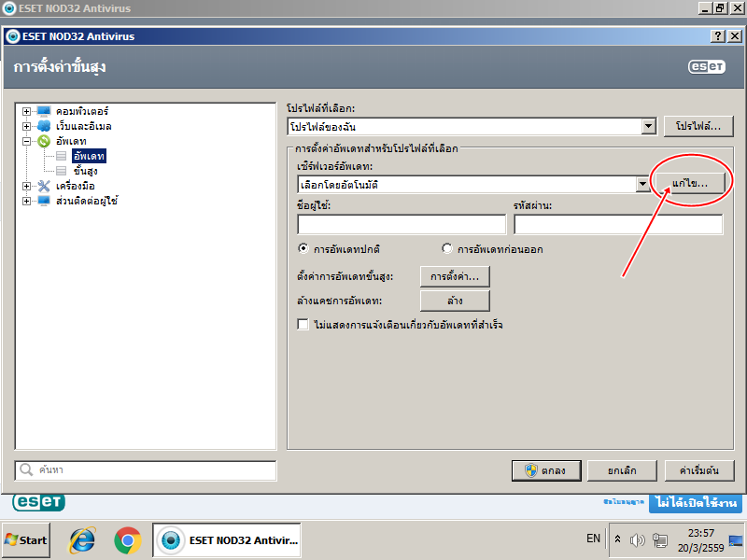
Task: Select the การอัพเดทปกติ radio button
Action: point(303,248)
